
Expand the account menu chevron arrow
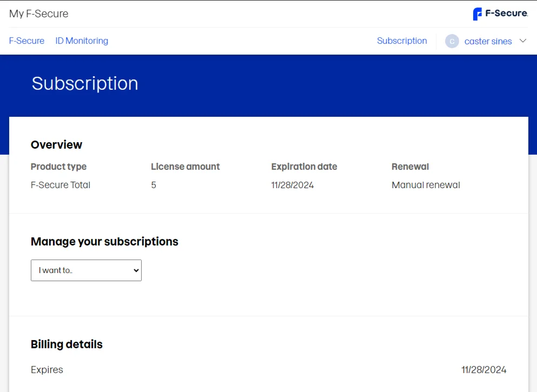click(x=522, y=41)
